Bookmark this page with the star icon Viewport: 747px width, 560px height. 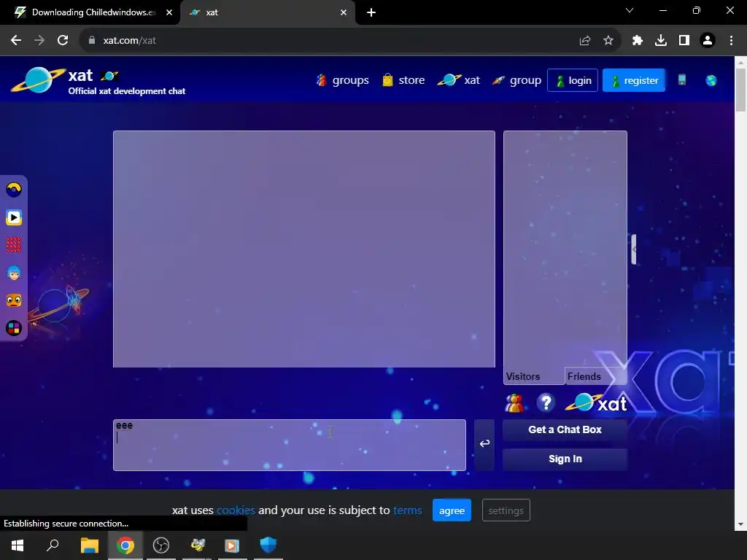coord(608,41)
